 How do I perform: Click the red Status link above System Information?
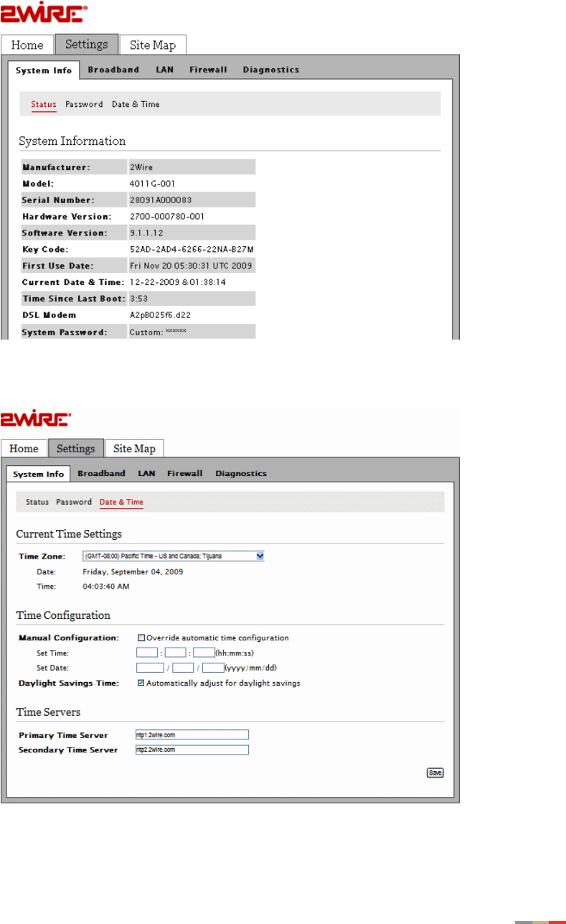(x=44, y=105)
